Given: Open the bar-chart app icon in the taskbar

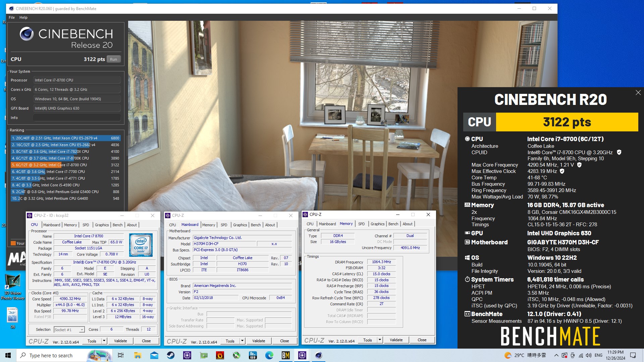Looking at the screenshot, I should [253, 355].
